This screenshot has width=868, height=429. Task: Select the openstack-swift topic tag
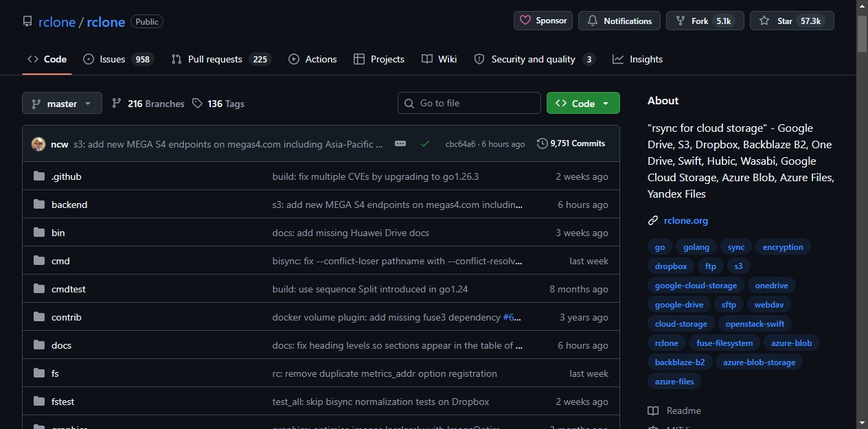755,324
